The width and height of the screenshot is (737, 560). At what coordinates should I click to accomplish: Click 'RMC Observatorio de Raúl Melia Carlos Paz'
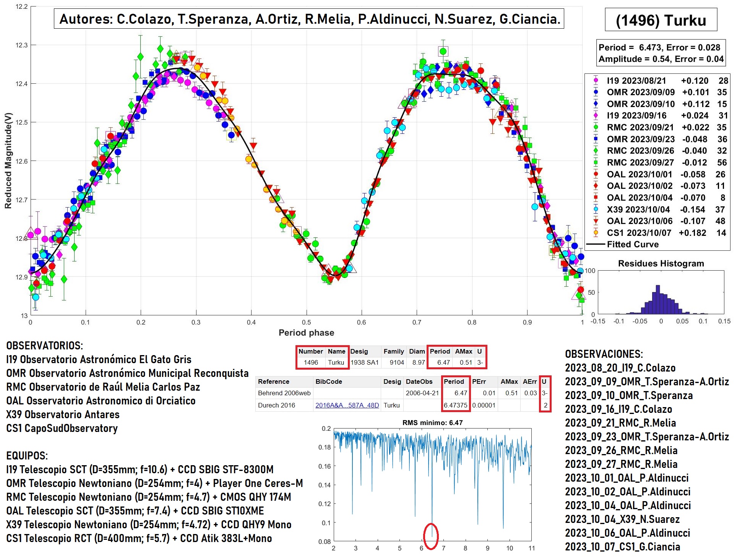[103, 387]
